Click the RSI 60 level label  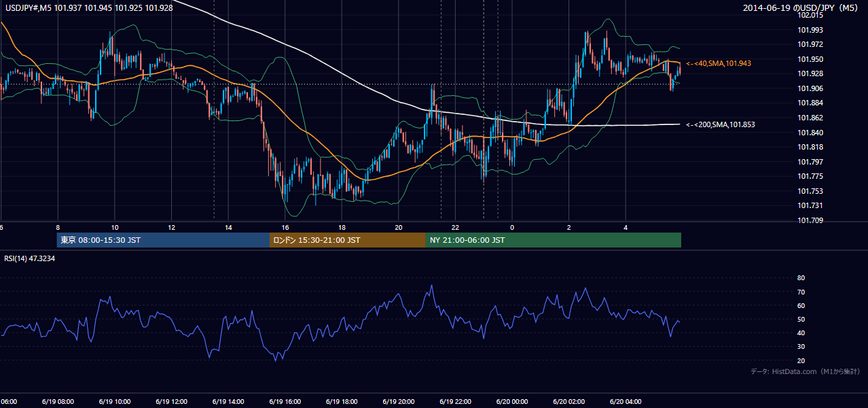tap(801, 305)
